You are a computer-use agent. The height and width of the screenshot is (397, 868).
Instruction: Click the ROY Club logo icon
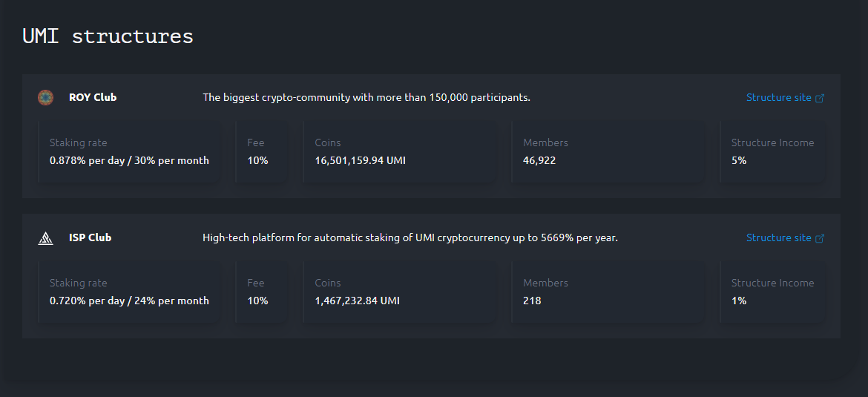[45, 97]
